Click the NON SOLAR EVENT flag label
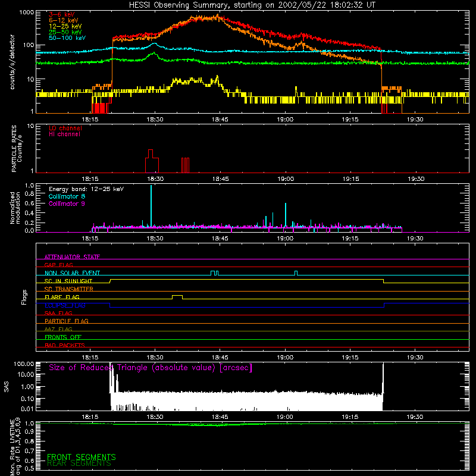The width and height of the screenshot is (476, 476). 72,273
